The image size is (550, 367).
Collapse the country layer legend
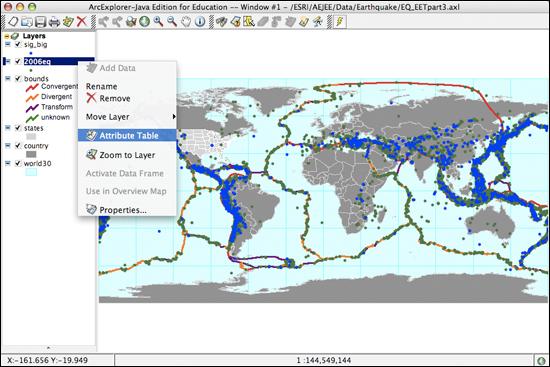click(8, 145)
